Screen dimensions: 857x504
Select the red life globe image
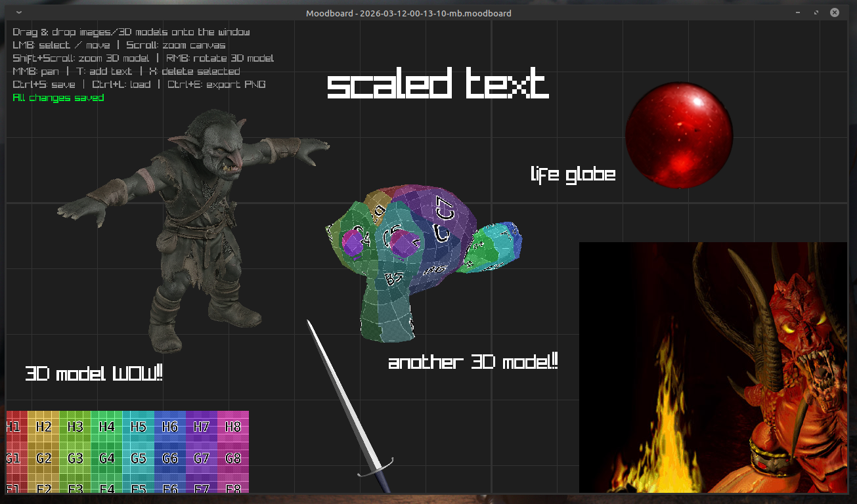coord(678,135)
